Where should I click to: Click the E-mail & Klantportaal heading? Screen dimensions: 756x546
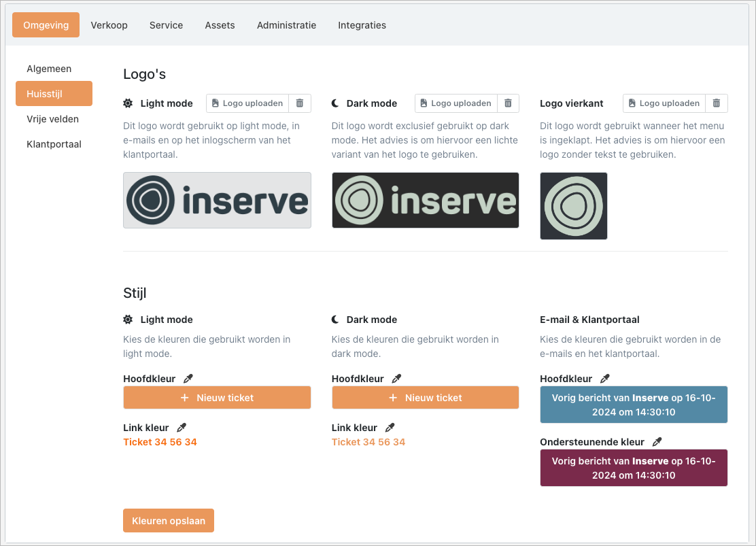pos(589,320)
